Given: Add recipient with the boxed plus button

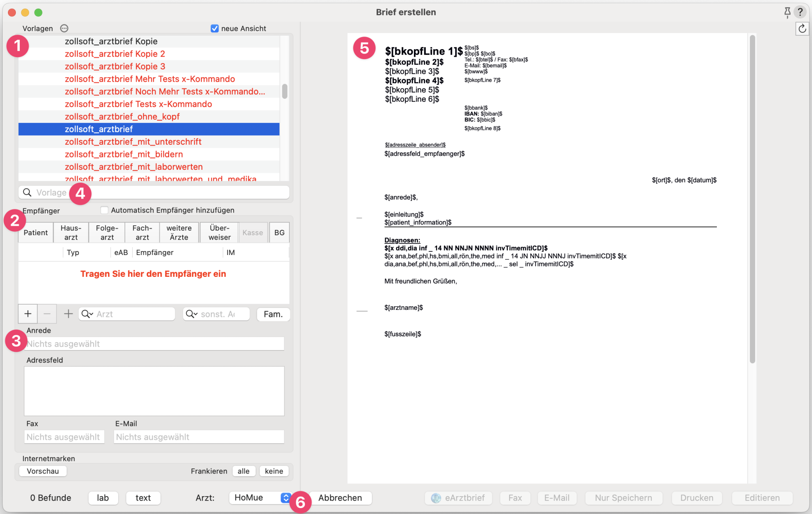Looking at the screenshot, I should point(28,314).
